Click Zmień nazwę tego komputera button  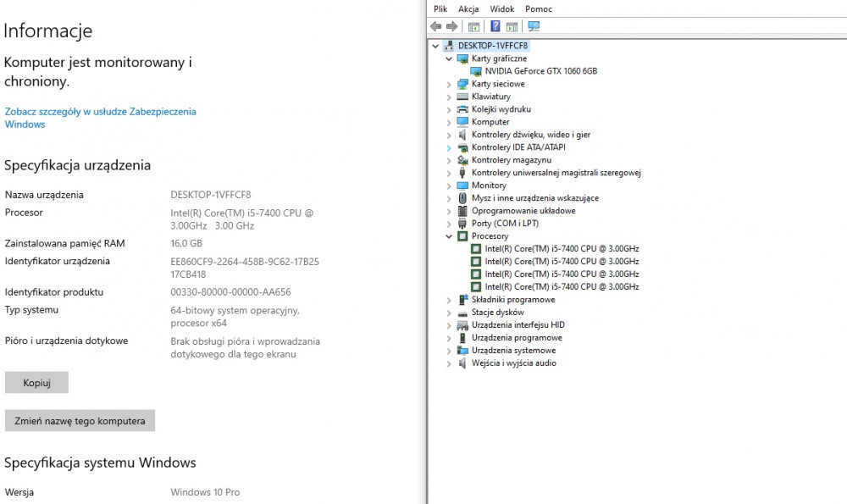click(80, 420)
